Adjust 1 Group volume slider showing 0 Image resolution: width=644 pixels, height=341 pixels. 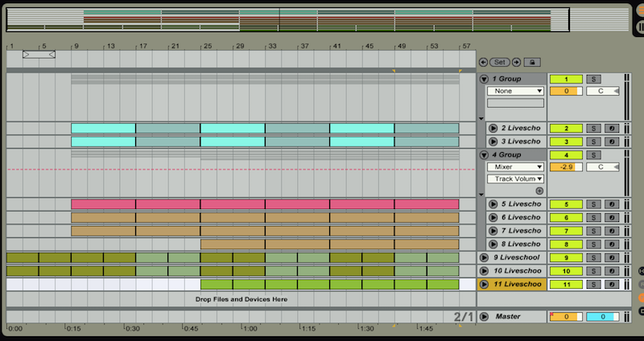coord(566,91)
